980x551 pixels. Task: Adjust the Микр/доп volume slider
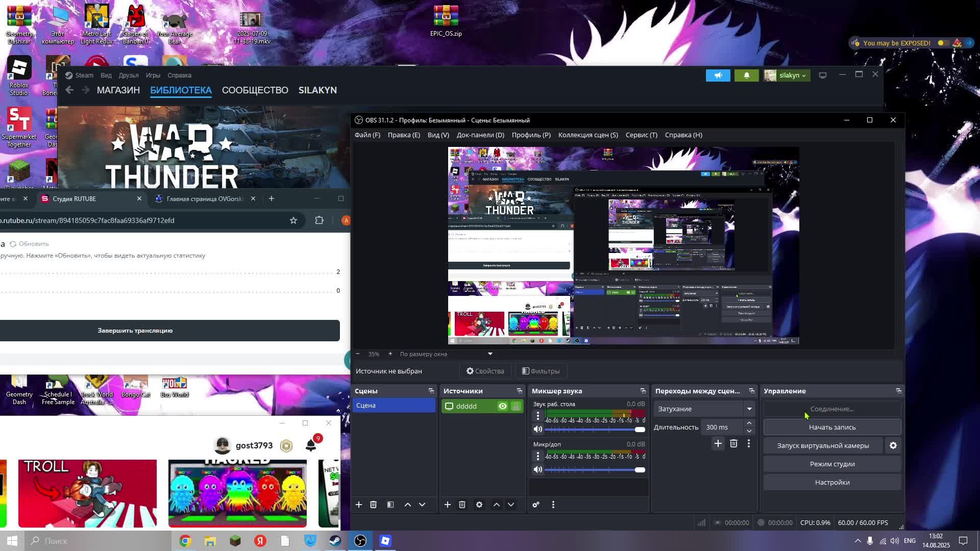(640, 470)
